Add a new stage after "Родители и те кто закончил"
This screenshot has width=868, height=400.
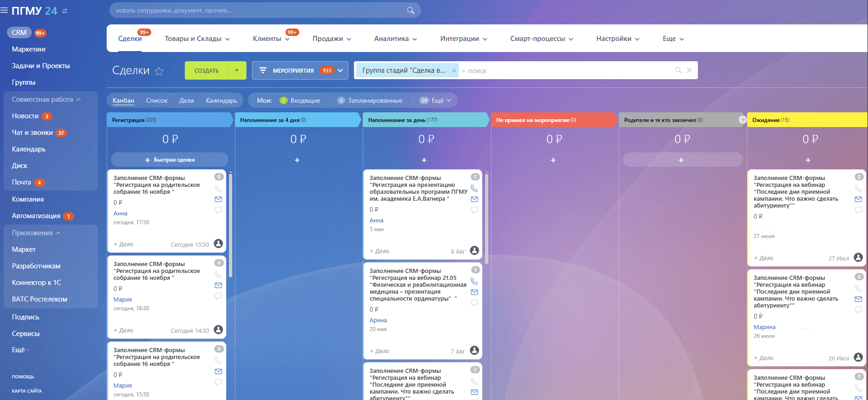(742, 120)
